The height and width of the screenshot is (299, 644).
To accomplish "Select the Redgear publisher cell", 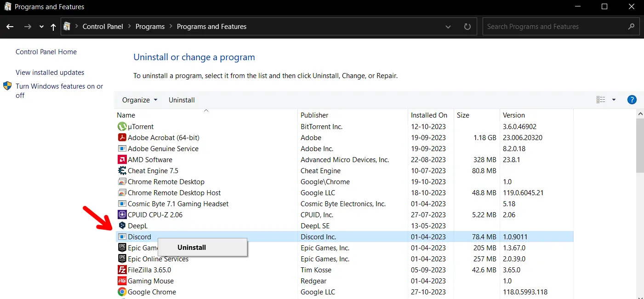I will pyautogui.click(x=313, y=281).
